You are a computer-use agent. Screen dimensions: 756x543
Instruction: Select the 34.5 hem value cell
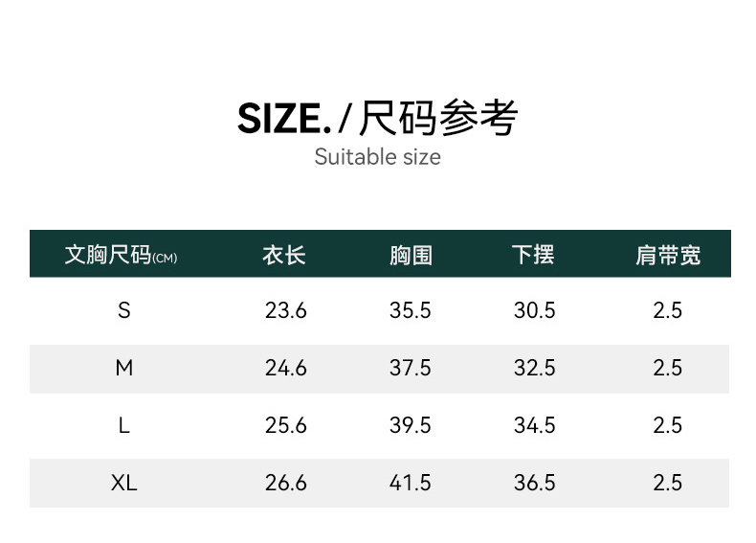tap(534, 425)
